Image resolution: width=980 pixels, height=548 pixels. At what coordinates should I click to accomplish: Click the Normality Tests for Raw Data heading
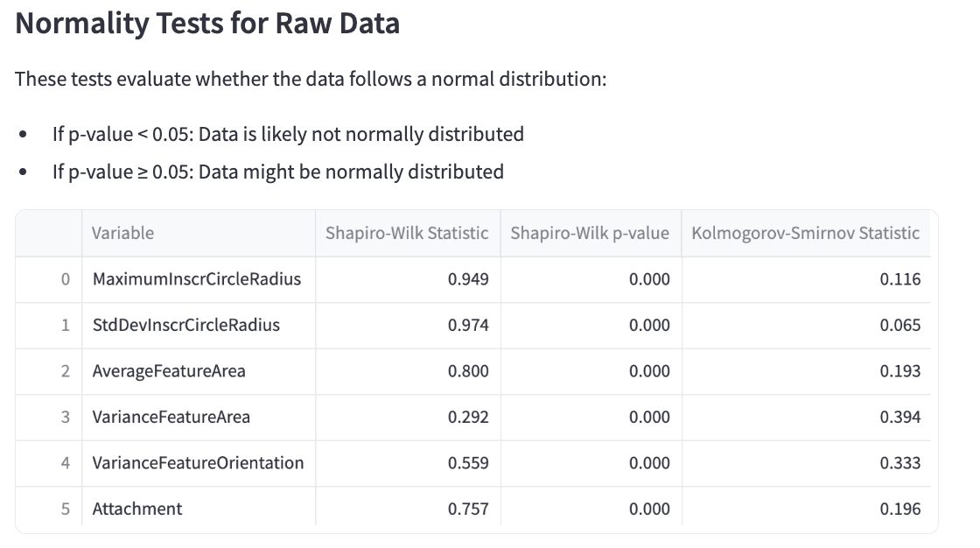207,24
